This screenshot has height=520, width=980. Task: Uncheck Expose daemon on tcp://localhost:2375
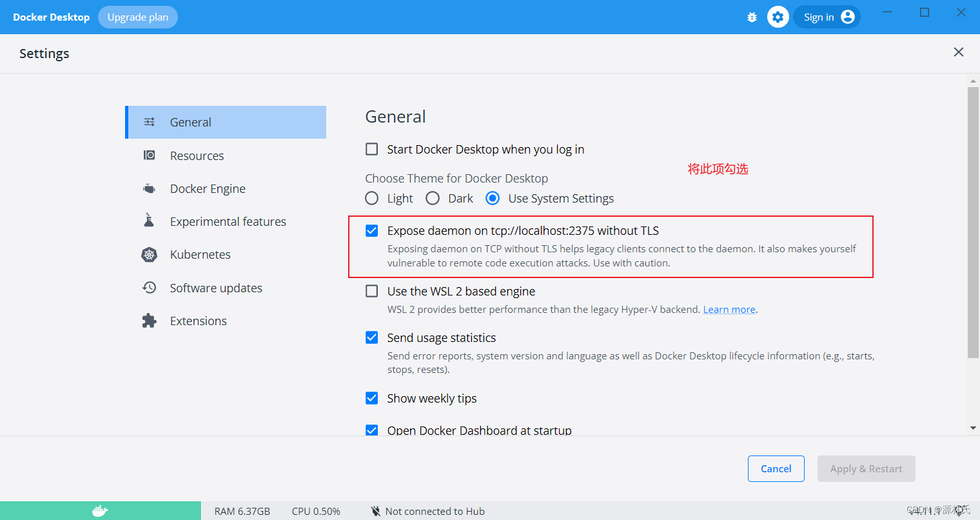372,230
